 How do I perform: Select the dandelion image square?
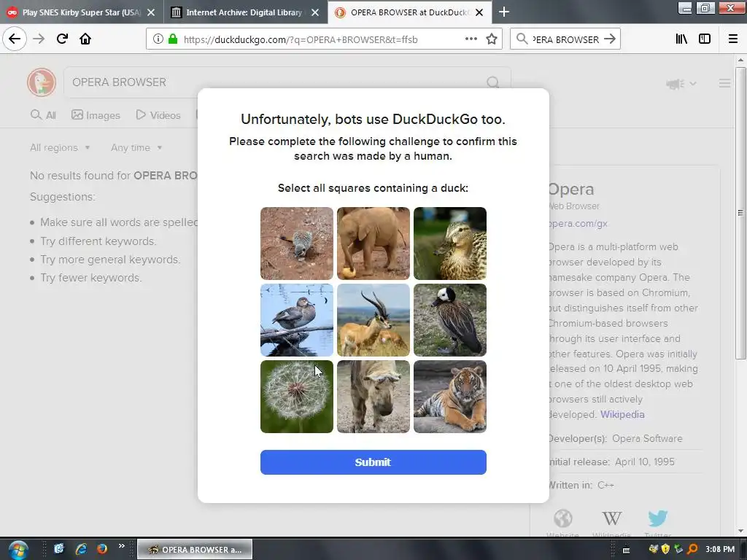(x=297, y=397)
